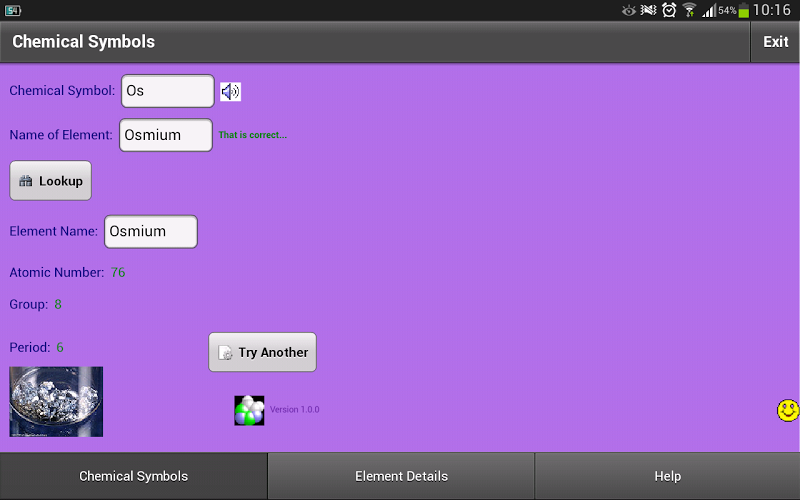The image size is (800, 500).
Task: Tap the Wi-Fi status bar icon
Action: point(689,10)
